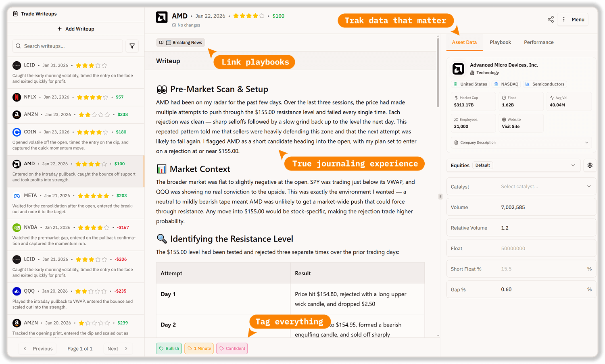Click the Breaking News playbook chip
Image resolution: width=605 pixels, height=364 pixels.
tap(180, 43)
